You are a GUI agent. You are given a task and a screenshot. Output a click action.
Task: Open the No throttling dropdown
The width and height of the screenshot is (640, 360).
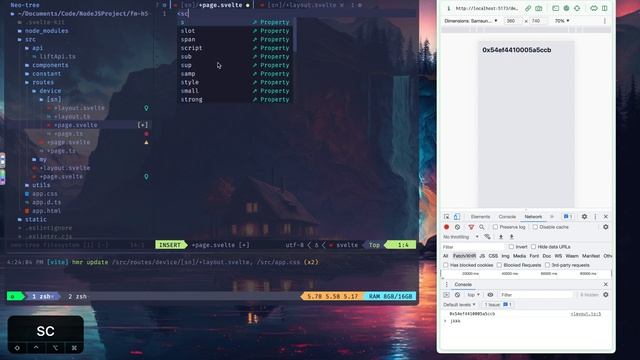[x=461, y=237]
